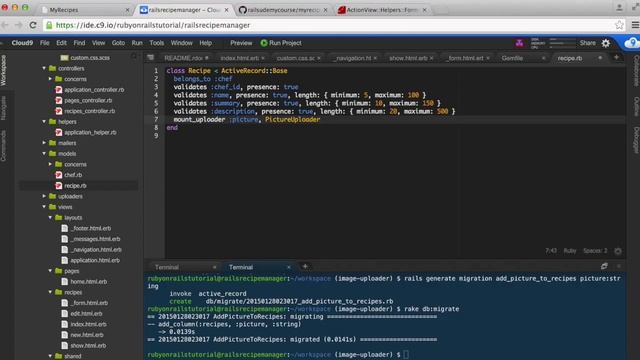Click the green Run Project play icon
Screen dimensions: 640x360
click(x=264, y=43)
